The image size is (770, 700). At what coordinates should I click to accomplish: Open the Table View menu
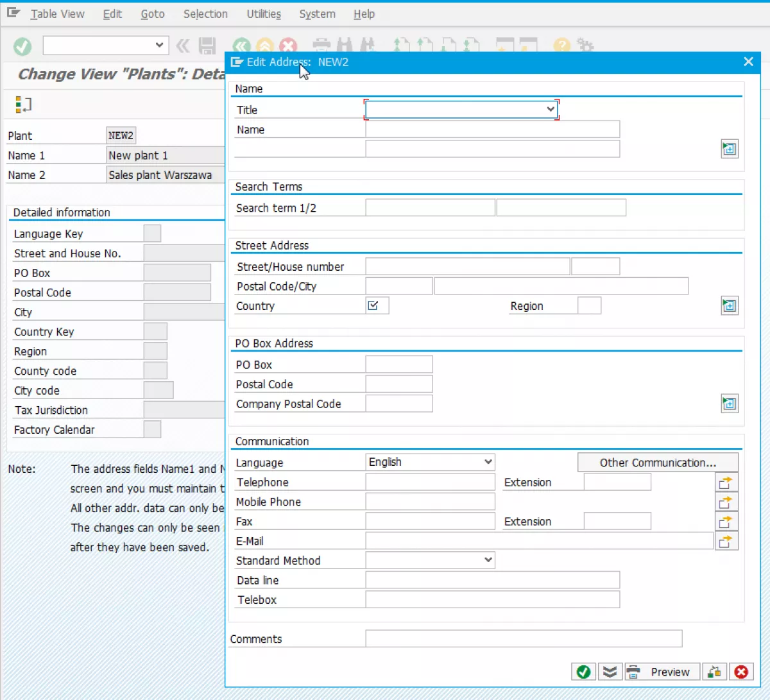tap(57, 13)
